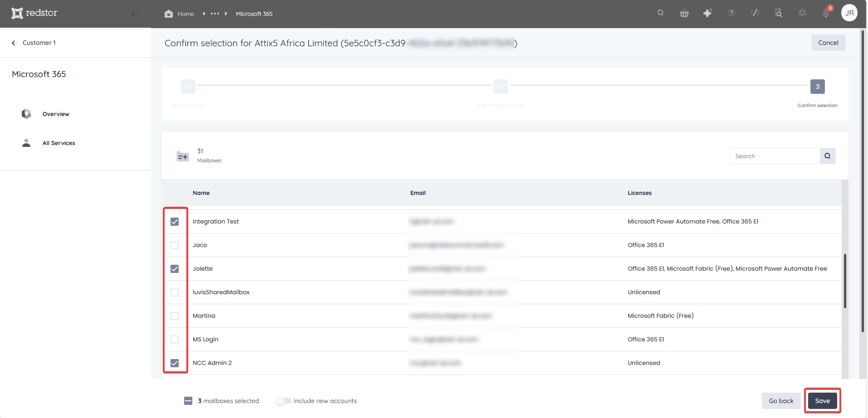Click completed step one checkmark
Screen dimensions: 868x418
(188, 86)
